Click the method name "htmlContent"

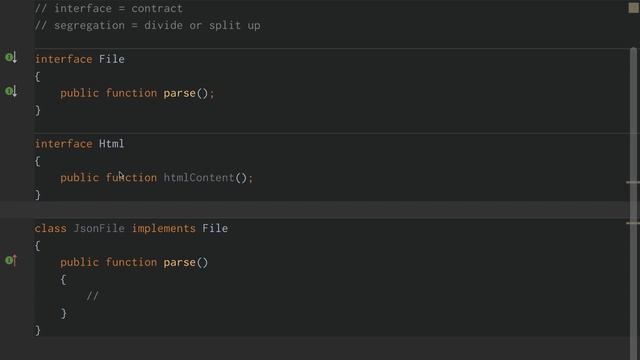[199, 178]
